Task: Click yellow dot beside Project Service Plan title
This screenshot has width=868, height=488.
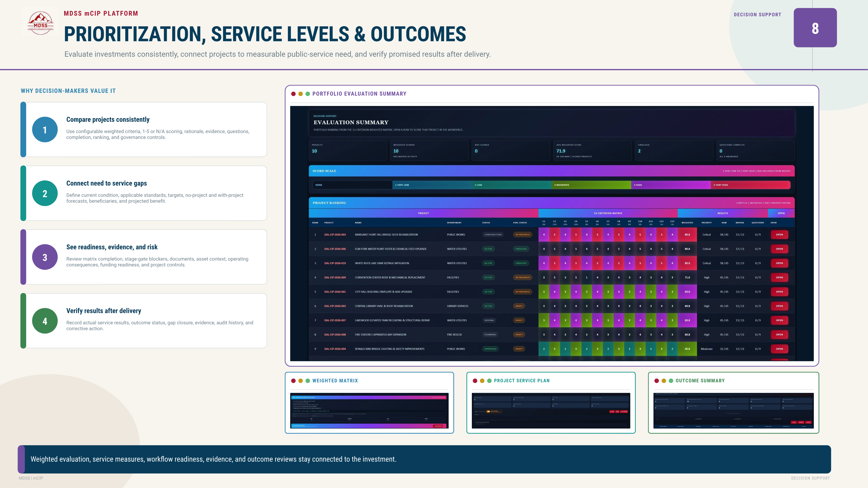Action: (482, 381)
